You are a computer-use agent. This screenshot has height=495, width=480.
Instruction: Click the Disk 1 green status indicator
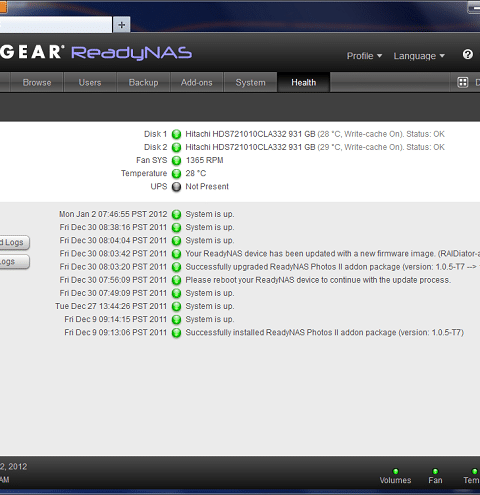[x=176, y=134]
